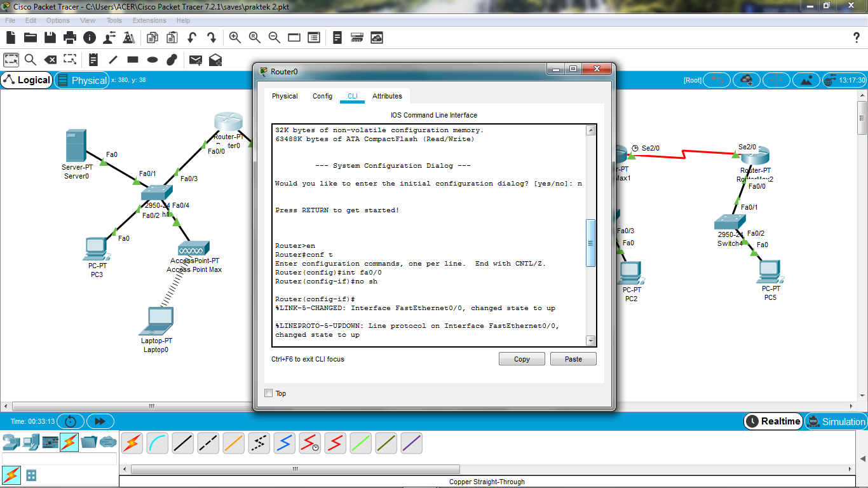Enable Realtime mode
The image size is (868, 488).
tap(773, 421)
